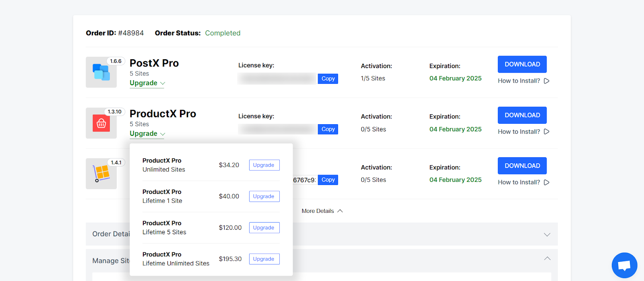Copy the PostX Pro license key
Viewport: 644px width, 281px height.
coord(328,79)
